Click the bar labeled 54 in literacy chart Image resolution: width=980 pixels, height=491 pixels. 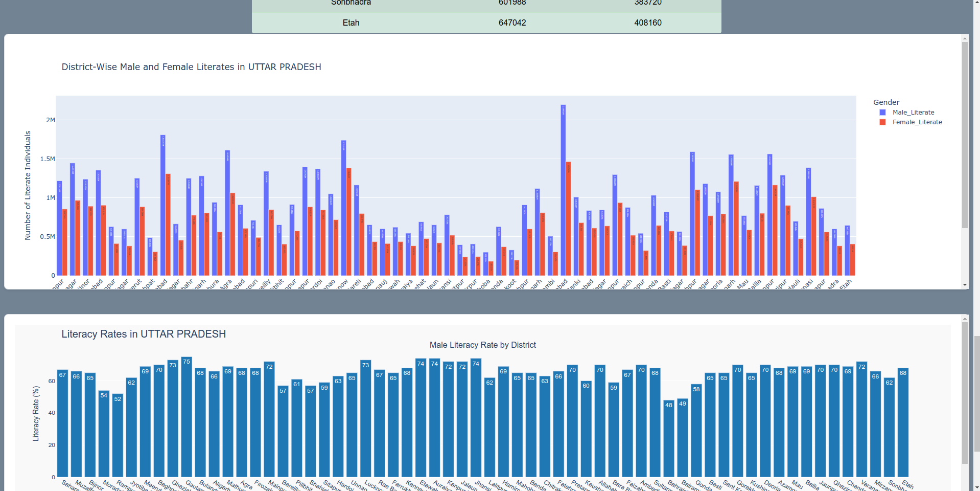pyautogui.click(x=104, y=434)
